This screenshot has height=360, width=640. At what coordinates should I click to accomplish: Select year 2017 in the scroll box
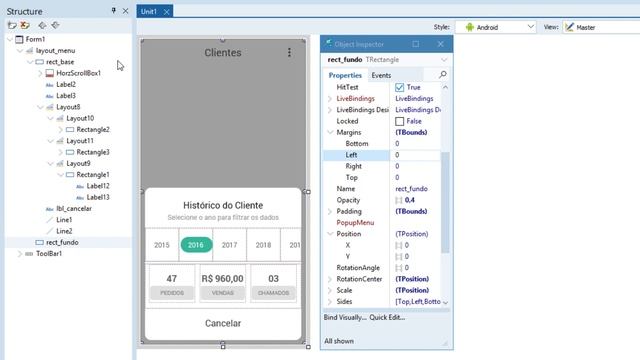click(x=229, y=245)
